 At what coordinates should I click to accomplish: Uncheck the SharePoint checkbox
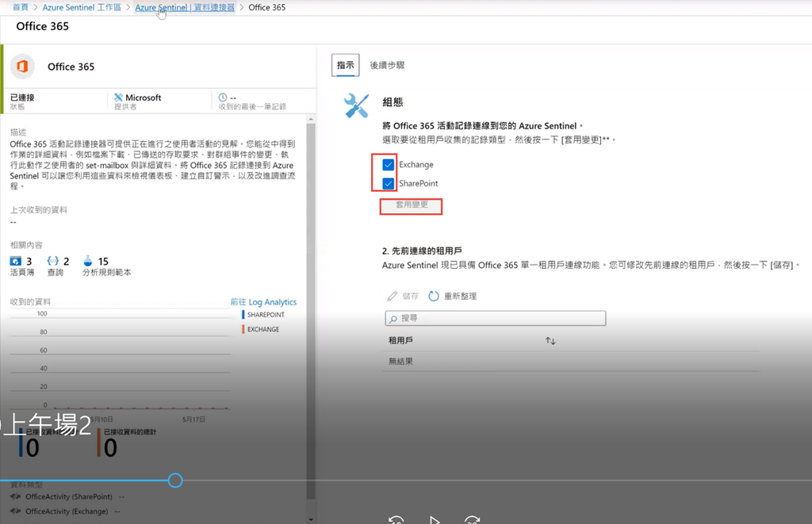[x=389, y=183]
